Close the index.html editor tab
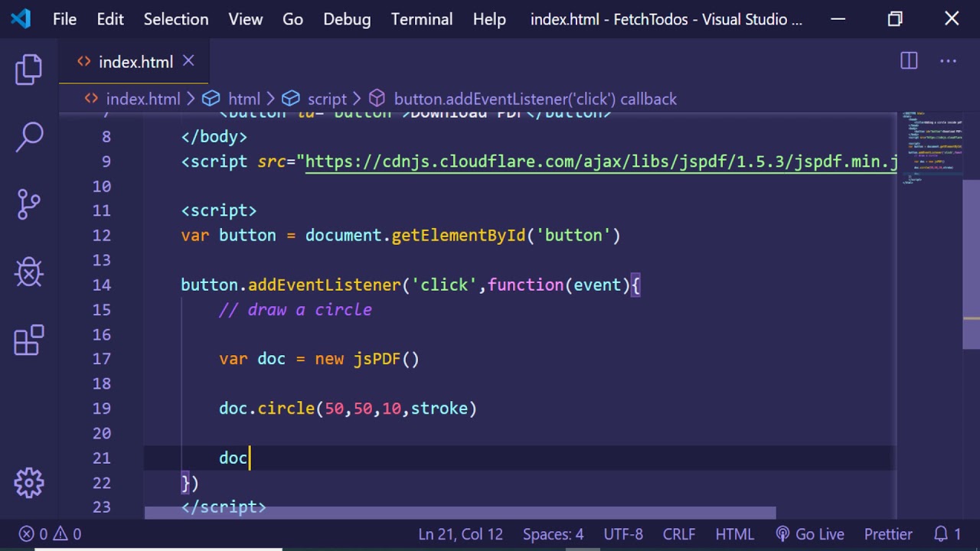Viewport: 980px width, 551px height. pos(188,61)
